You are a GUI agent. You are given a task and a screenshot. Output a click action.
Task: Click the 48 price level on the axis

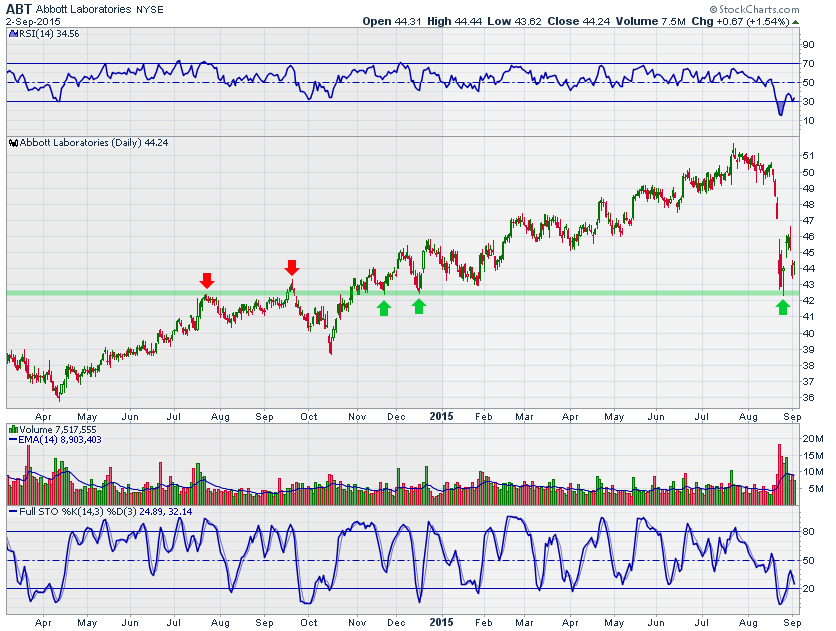coord(808,205)
